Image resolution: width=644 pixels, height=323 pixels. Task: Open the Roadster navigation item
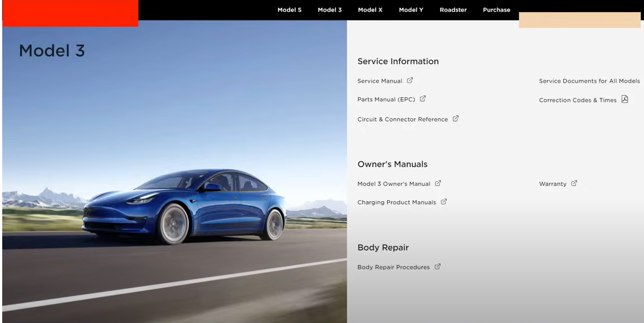453,10
